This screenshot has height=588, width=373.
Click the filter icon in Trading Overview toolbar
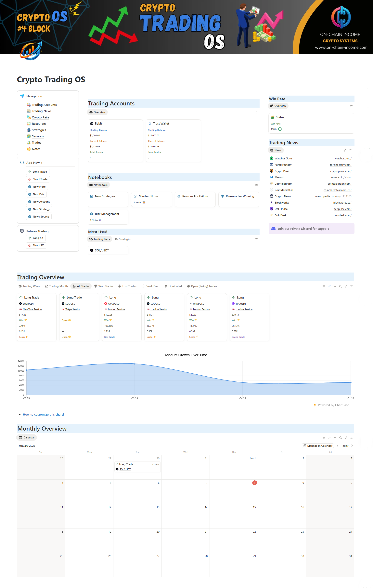(x=324, y=286)
